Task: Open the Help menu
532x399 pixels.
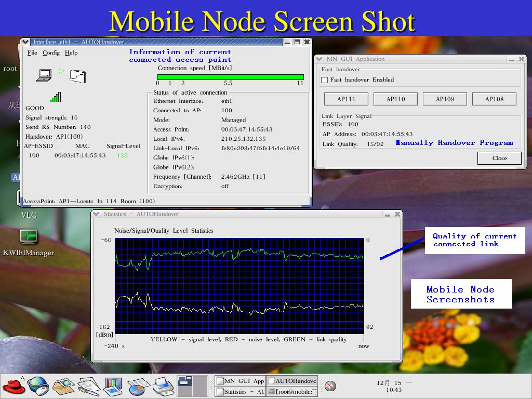Action: (71, 52)
